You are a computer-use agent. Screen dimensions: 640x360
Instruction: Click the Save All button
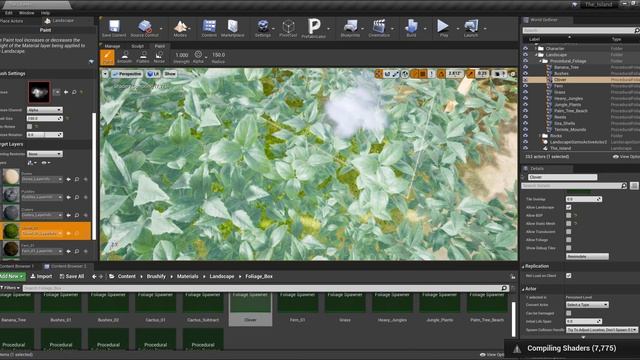click(72, 276)
